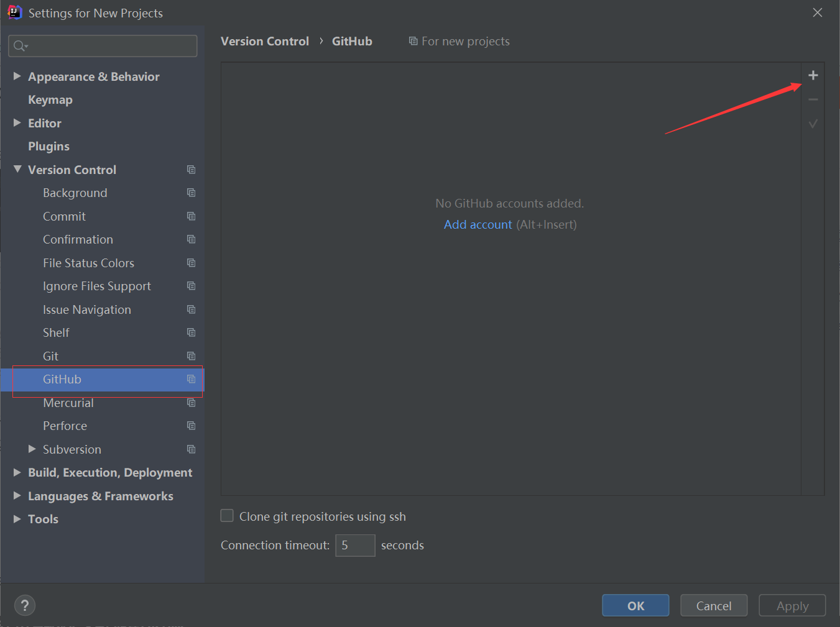The width and height of the screenshot is (840, 627).
Task: Click the OK button
Action: coord(635,605)
